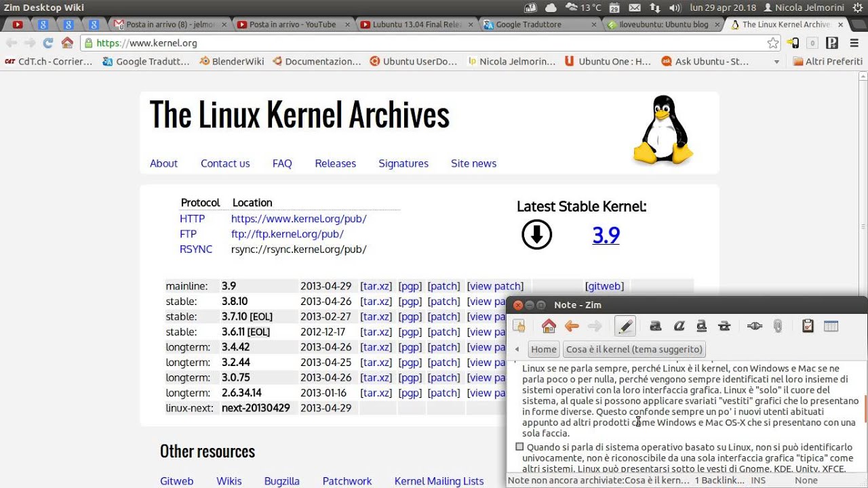Switch to the Lubuntu 13.04 Final tab
868x488 pixels.
(x=416, y=24)
